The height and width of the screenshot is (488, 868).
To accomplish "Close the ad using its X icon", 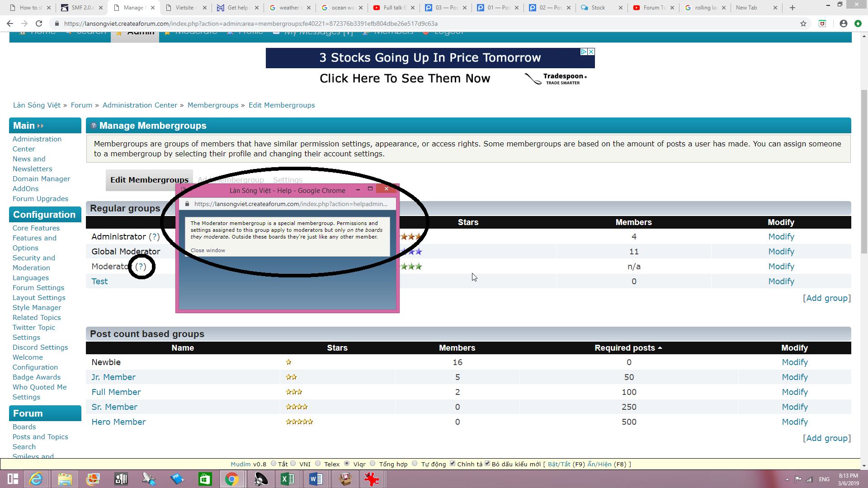I will click(x=591, y=52).
